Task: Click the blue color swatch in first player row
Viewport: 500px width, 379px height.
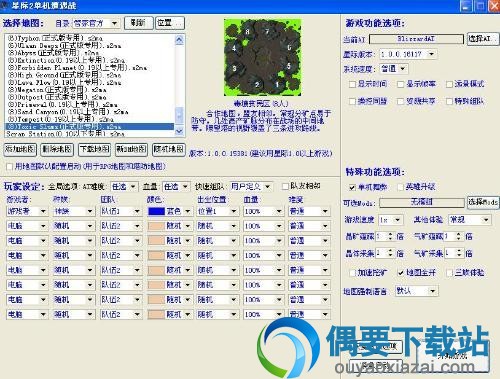Action: 156,211
